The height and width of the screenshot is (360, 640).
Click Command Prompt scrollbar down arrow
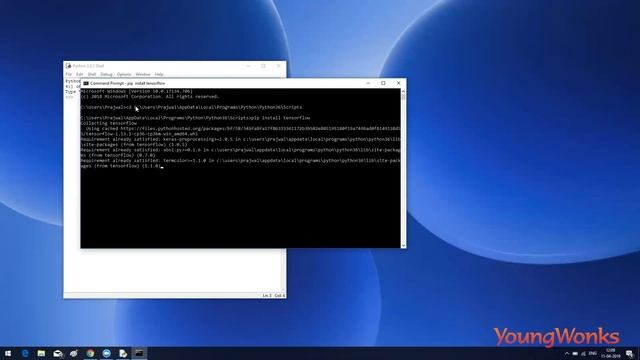pyautogui.click(x=403, y=245)
